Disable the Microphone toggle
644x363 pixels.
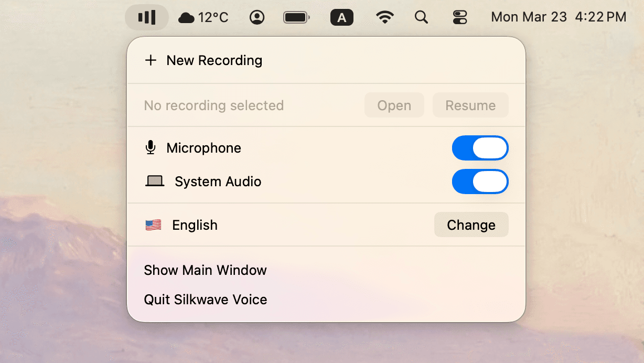pos(480,147)
